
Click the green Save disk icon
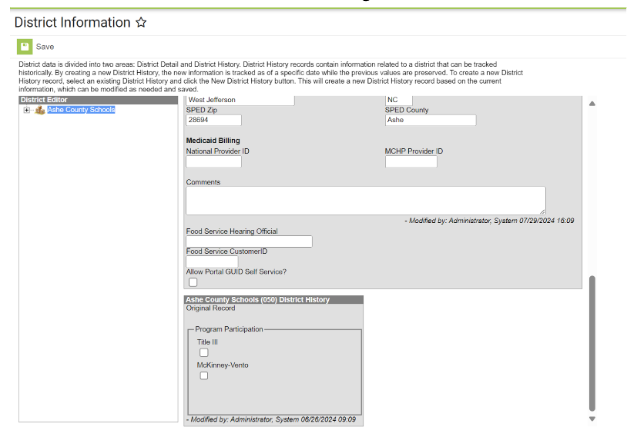[24, 46]
